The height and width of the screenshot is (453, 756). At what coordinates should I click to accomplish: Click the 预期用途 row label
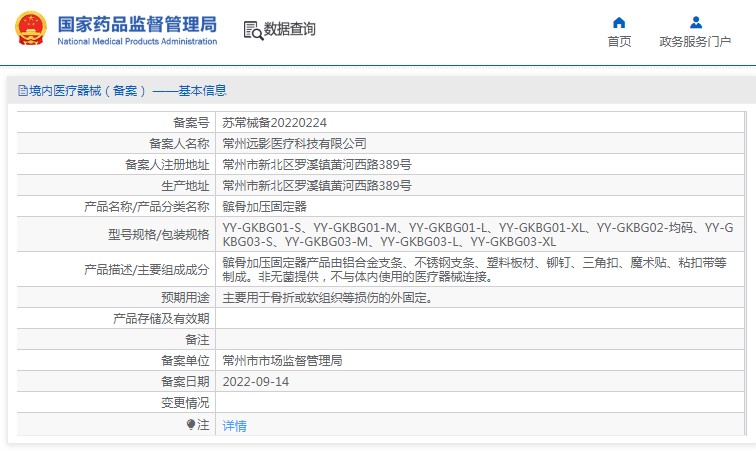click(185, 298)
